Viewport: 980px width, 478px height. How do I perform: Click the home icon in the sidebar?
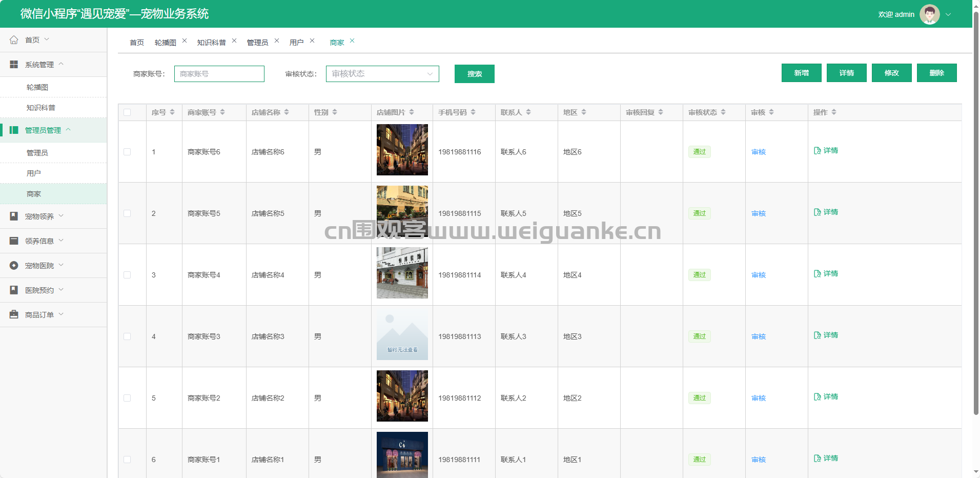click(x=14, y=40)
